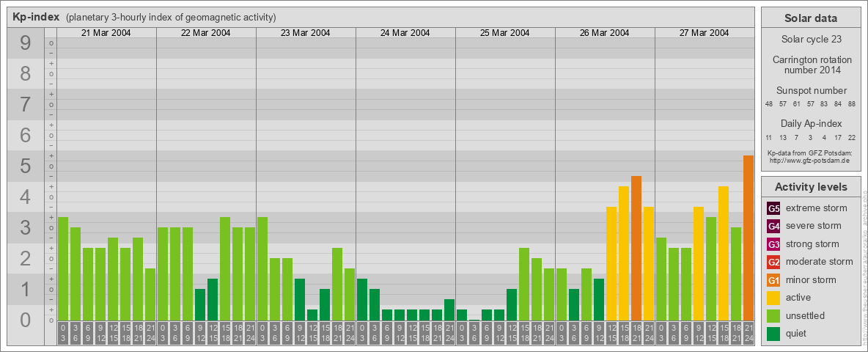Screen dimensions: 868x352
Task: Click the tallest orange bar on 27 Mar
Action: (x=748, y=238)
